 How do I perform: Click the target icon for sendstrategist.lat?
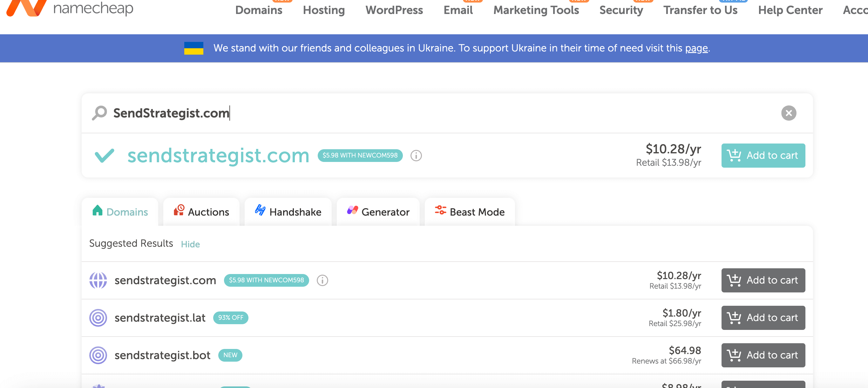pyautogui.click(x=98, y=318)
